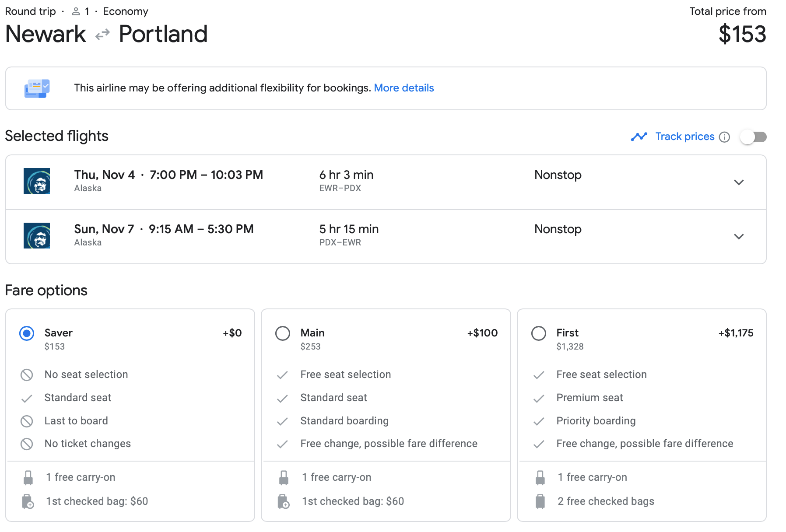Click the flexibility notice ticket icon
The width and height of the screenshot is (786, 532).
(37, 88)
